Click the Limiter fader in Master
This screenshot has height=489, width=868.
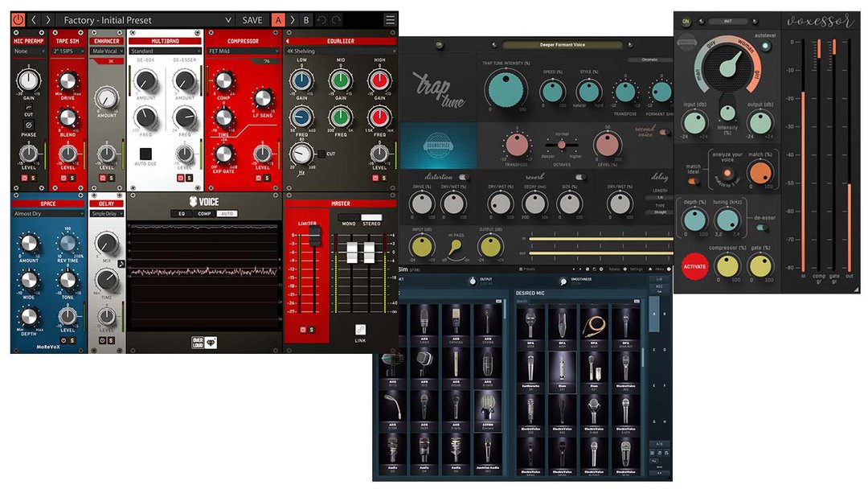(315, 235)
